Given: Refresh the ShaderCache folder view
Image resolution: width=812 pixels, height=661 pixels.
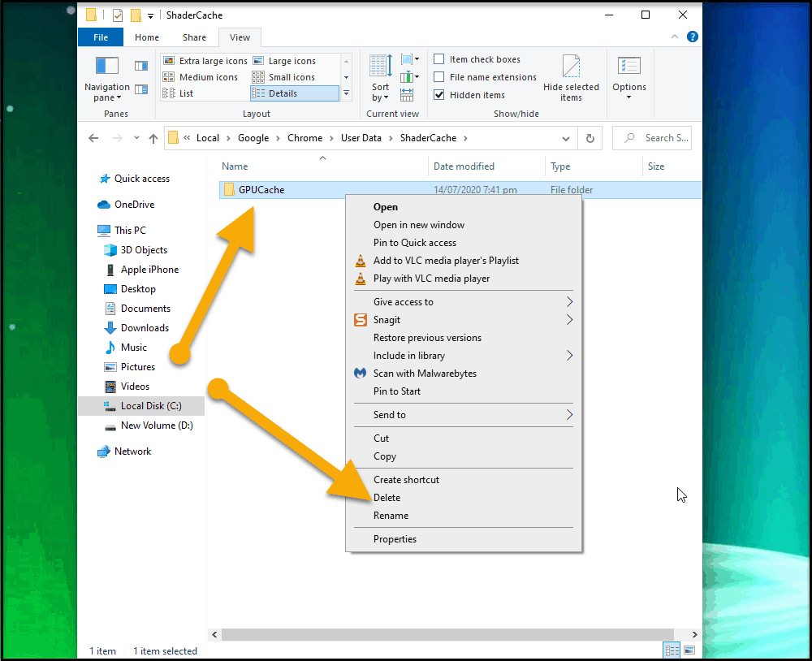Looking at the screenshot, I should 590,138.
